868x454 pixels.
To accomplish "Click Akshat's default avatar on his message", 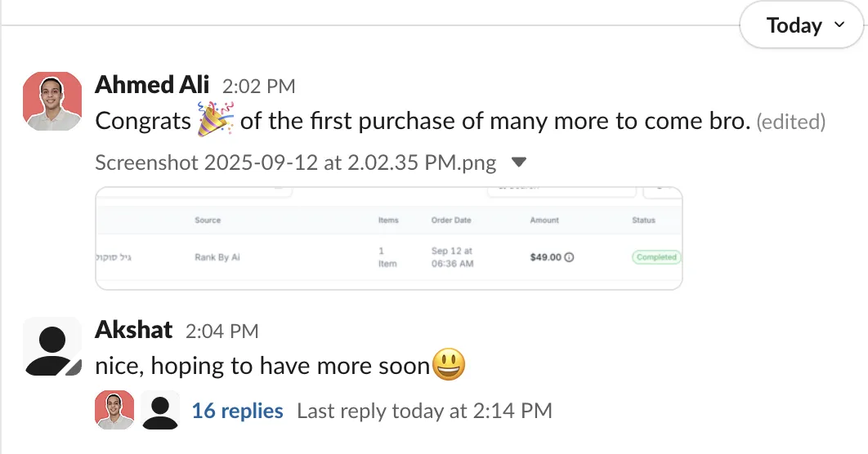I will coord(52,346).
